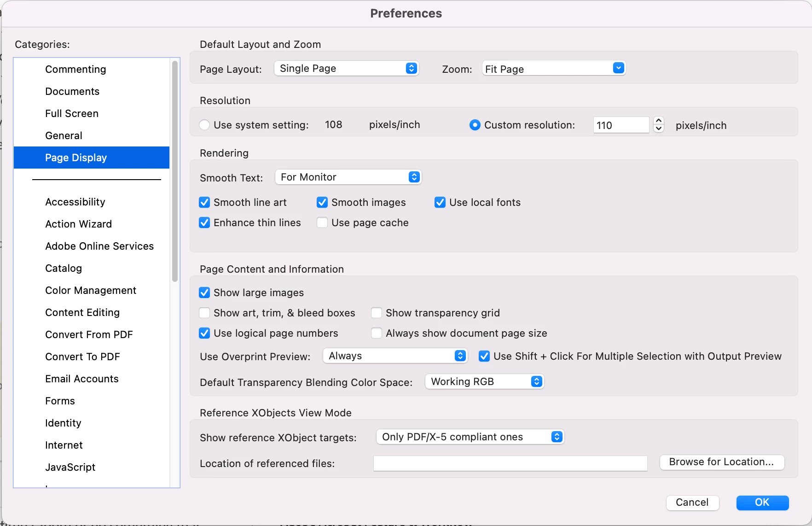812x526 pixels.
Task: Open the Zoom Fit Page combo box
Action: coord(554,69)
